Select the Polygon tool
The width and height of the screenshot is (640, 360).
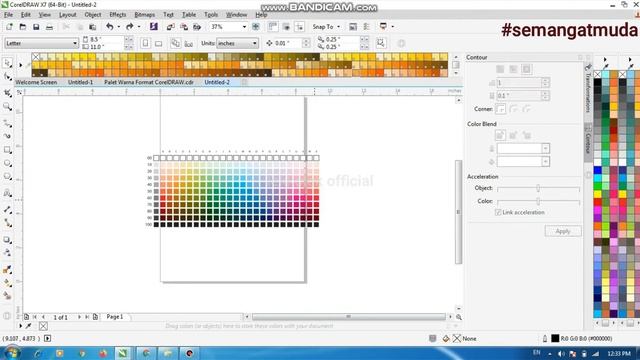point(7,176)
